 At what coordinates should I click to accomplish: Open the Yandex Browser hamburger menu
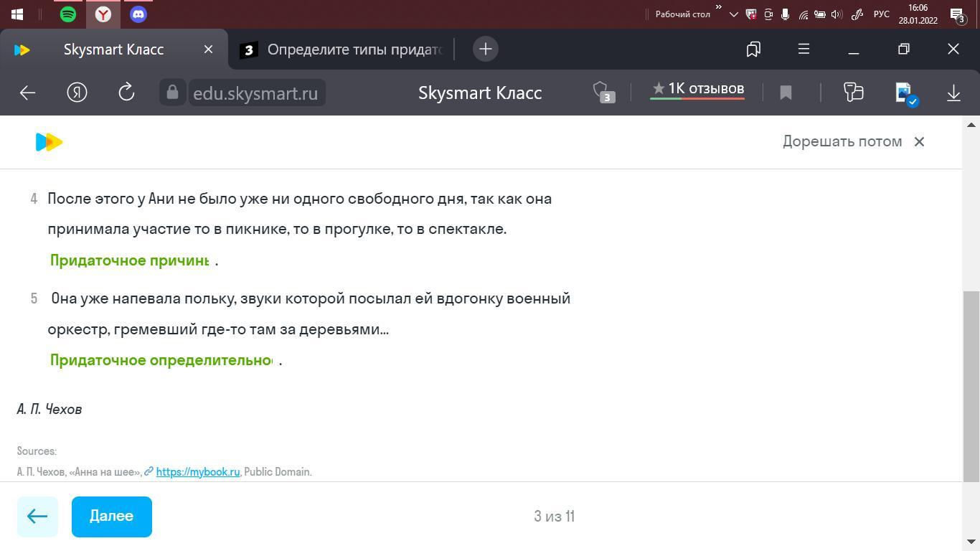pos(804,49)
